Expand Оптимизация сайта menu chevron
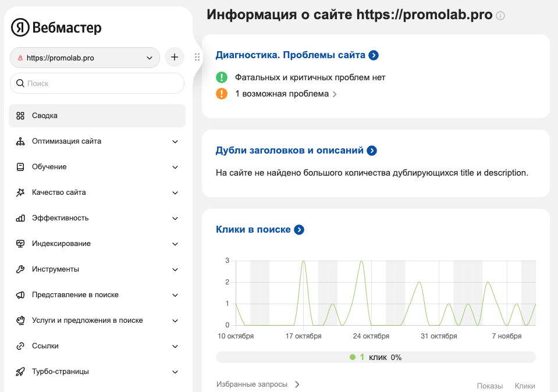 175,141
